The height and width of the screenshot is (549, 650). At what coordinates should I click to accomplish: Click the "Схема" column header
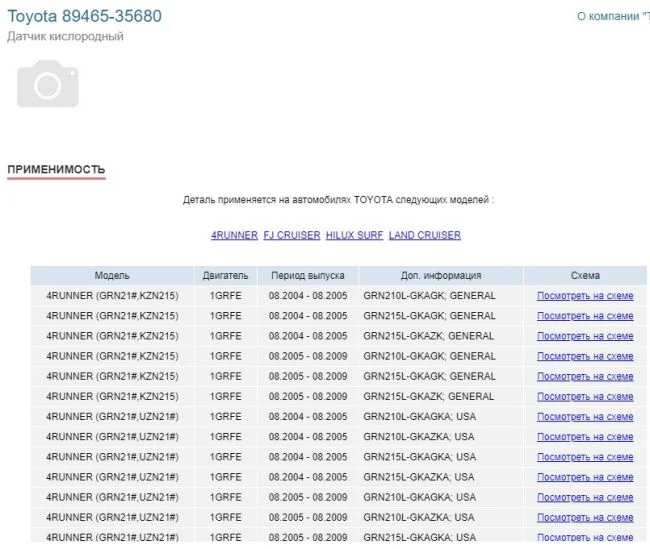(x=586, y=276)
